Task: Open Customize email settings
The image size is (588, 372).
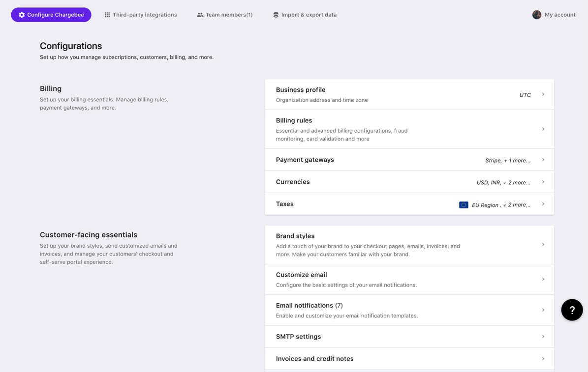Action: 409,280
